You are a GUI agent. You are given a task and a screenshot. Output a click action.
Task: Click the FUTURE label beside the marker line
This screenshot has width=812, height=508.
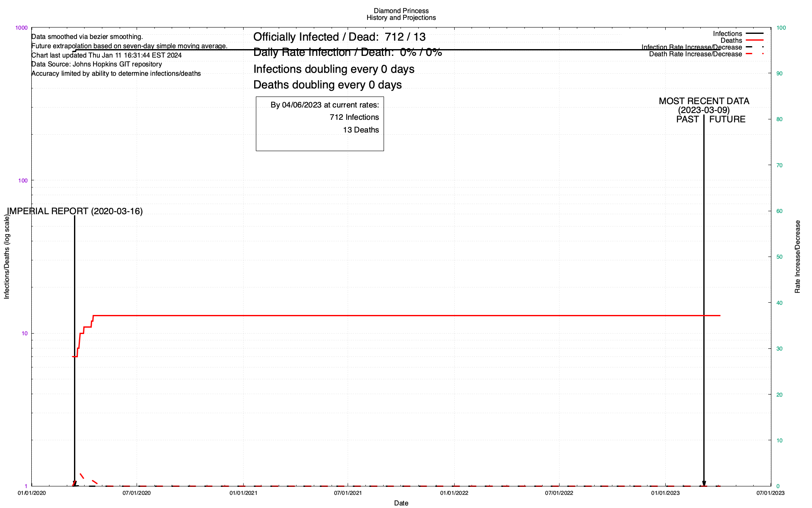pos(727,119)
